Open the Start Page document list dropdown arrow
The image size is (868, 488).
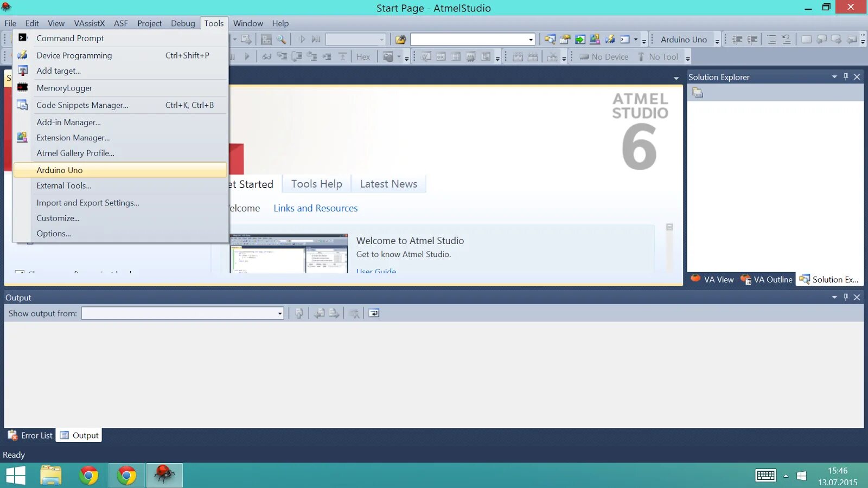point(676,78)
